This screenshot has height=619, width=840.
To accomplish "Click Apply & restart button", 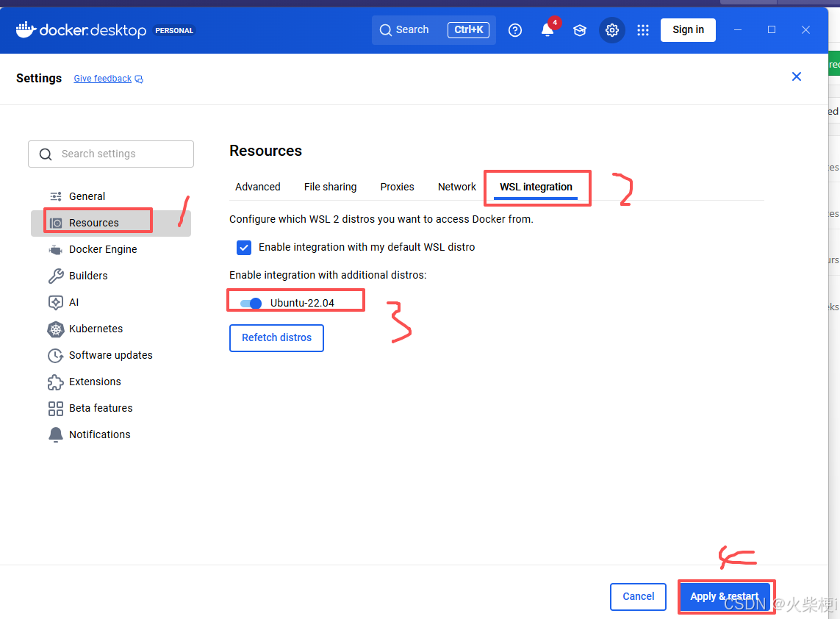I will pos(725,596).
